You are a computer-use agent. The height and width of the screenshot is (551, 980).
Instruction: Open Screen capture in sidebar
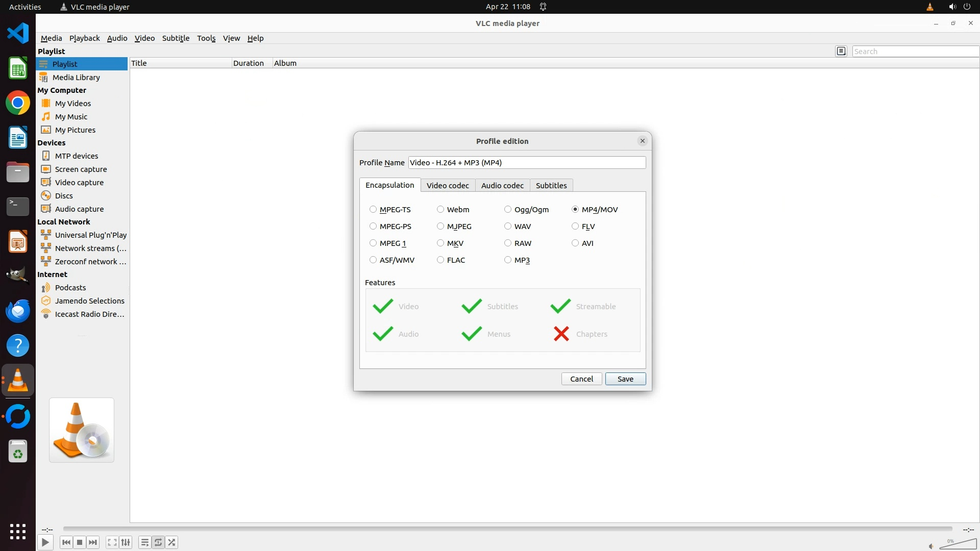(x=81, y=169)
